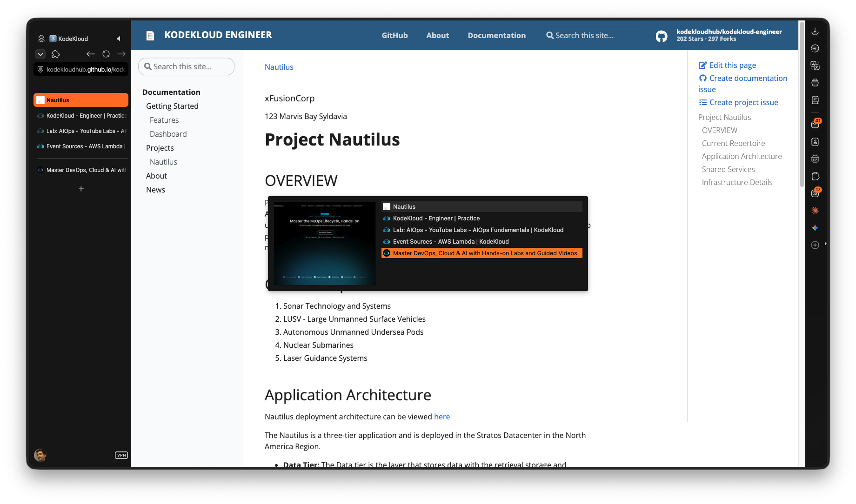856x504 pixels.
Task: Focus the left sidebar site search field
Action: pos(186,66)
